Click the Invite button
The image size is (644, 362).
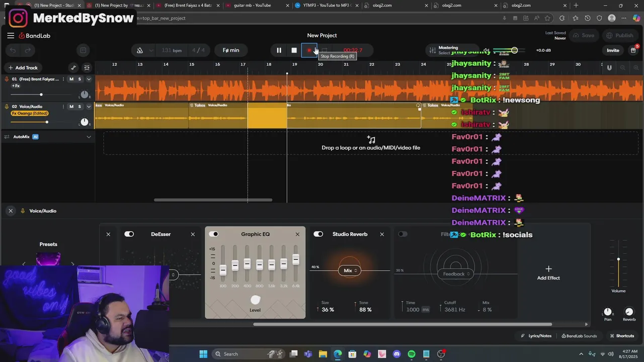coord(613,50)
